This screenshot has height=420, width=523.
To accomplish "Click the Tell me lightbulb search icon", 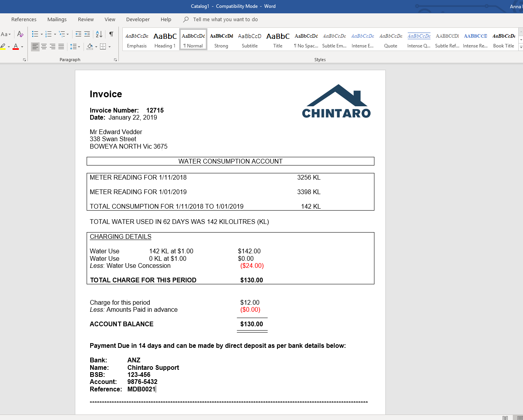I will [x=186, y=19].
